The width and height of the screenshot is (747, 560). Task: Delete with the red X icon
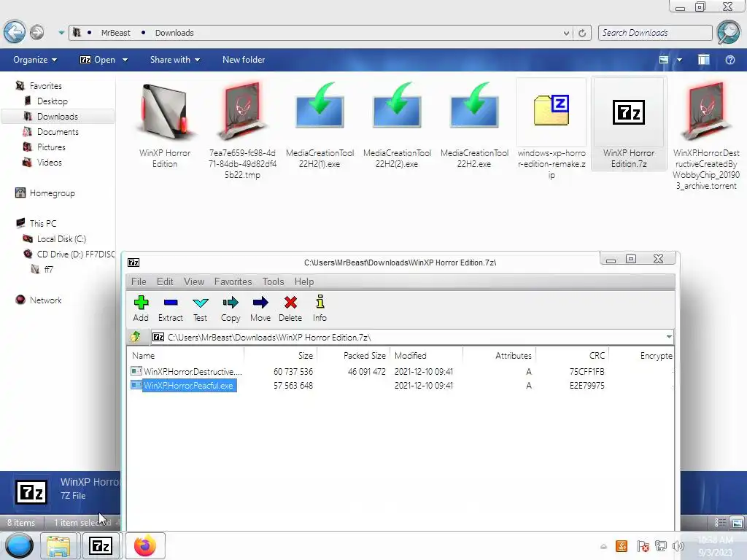(x=290, y=308)
